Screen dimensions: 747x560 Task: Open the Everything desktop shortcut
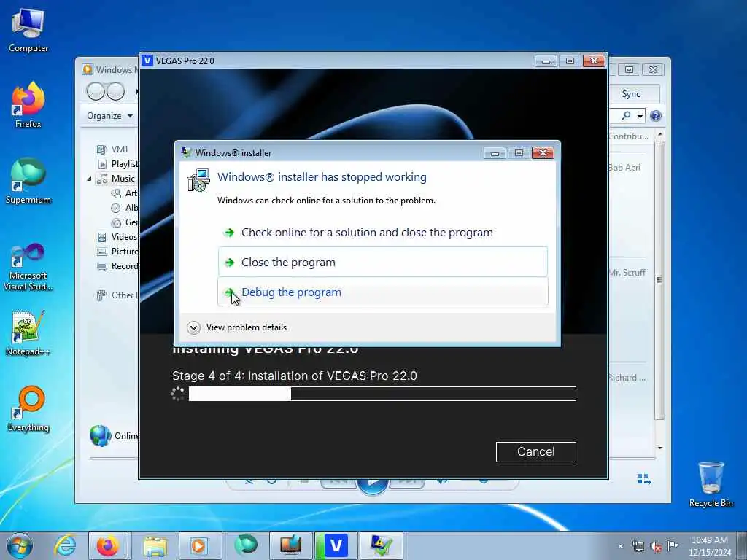click(x=28, y=408)
